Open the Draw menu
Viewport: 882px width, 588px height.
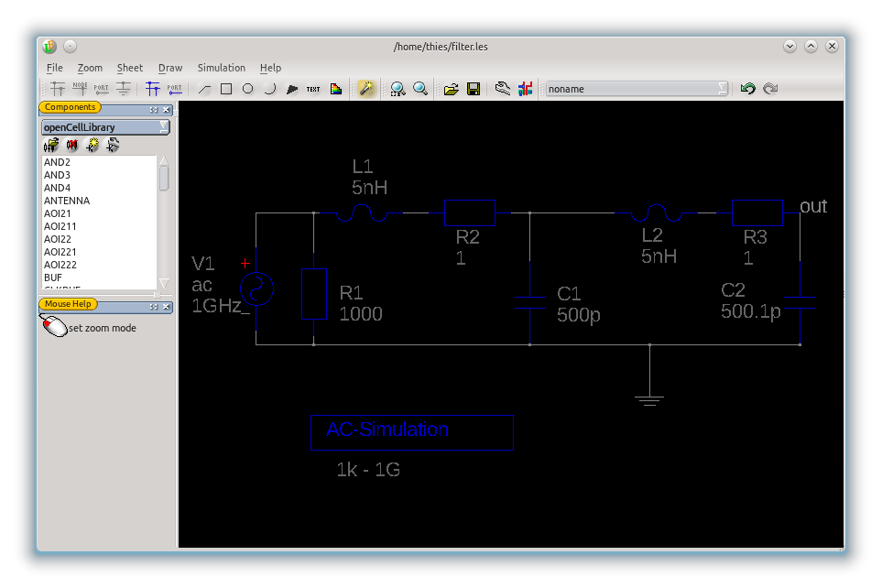[170, 68]
